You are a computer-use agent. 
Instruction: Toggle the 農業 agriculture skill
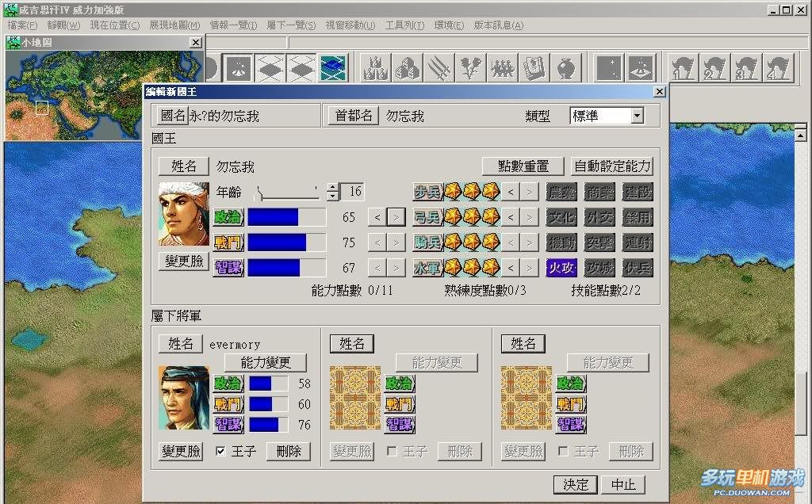[x=562, y=192]
